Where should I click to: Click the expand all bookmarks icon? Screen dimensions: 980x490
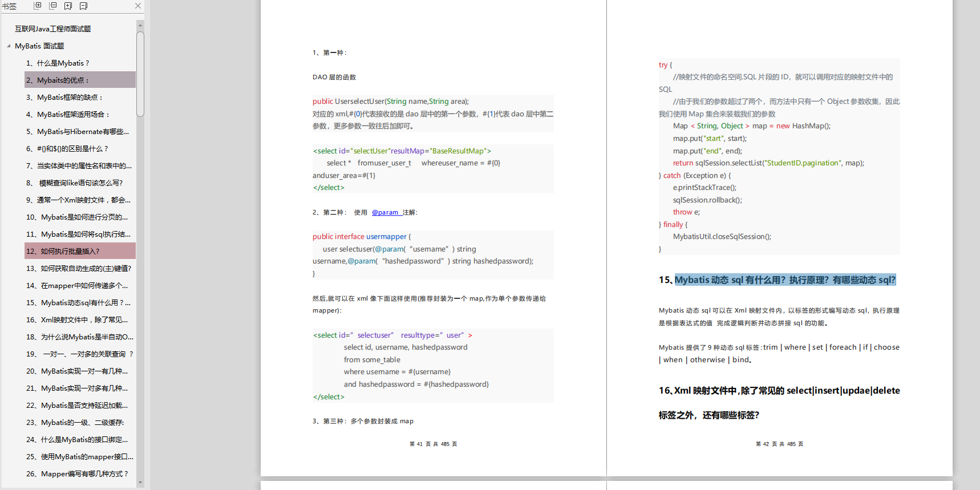click(x=38, y=6)
